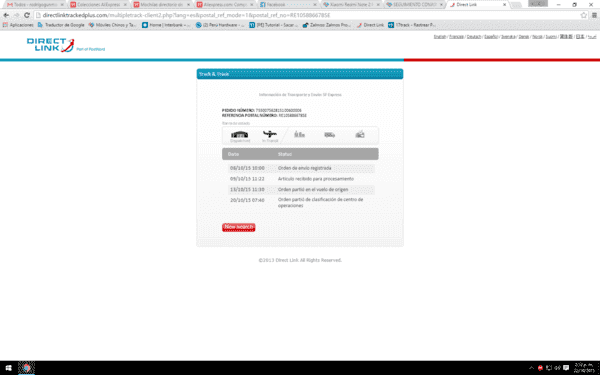600x375 pixels.
Task: Click the Track & Trace panel header
Action: (300, 74)
